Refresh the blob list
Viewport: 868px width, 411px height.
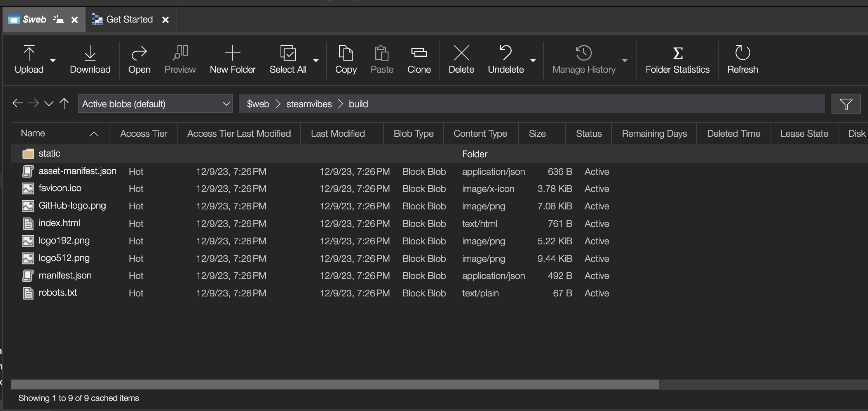click(743, 59)
